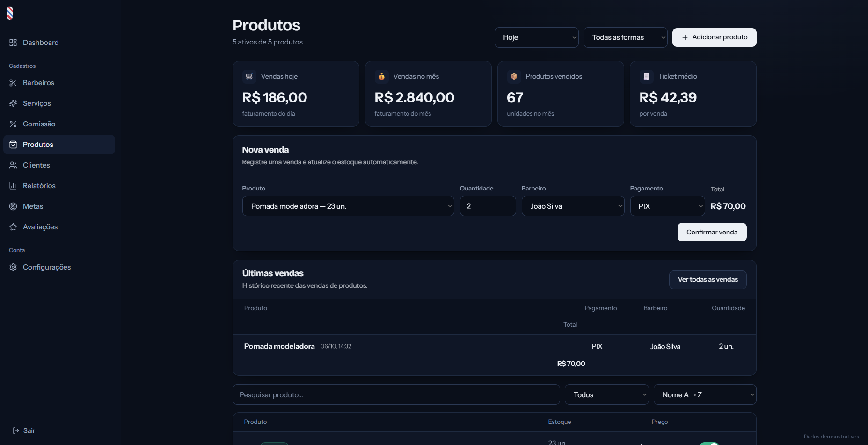
Task: Click the R$ 42,39 ticket médio value
Action: 668,97
